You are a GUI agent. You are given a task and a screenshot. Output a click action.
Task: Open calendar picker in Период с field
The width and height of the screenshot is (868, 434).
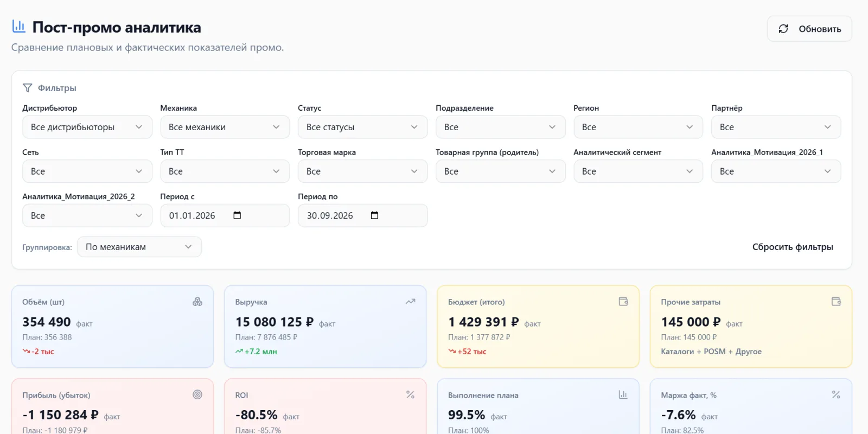(x=237, y=215)
